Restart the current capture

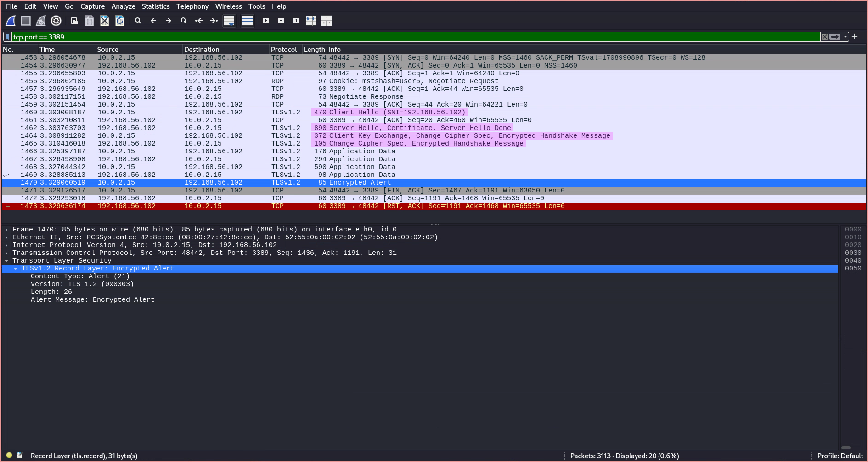pos(41,21)
